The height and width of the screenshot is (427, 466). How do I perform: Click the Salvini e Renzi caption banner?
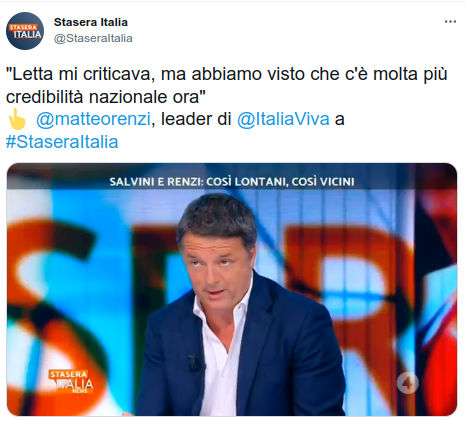tap(232, 182)
